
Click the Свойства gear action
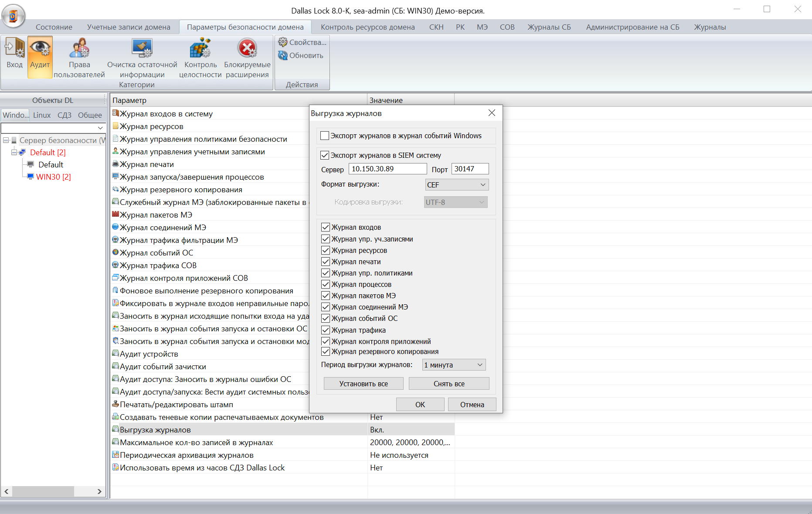coord(302,42)
